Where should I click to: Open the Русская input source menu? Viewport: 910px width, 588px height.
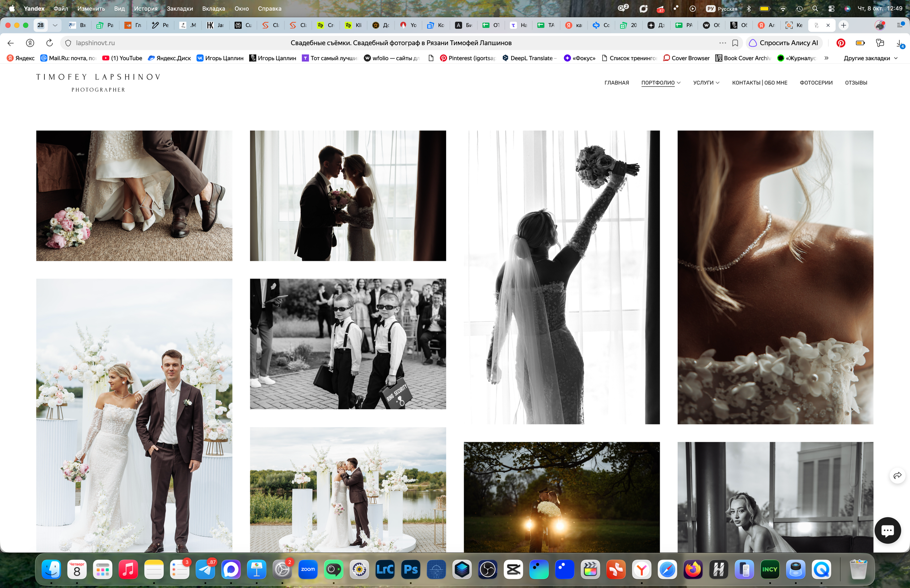click(x=722, y=9)
